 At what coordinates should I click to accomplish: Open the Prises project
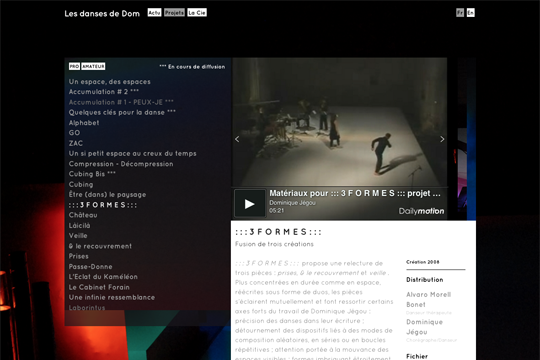[79, 256]
